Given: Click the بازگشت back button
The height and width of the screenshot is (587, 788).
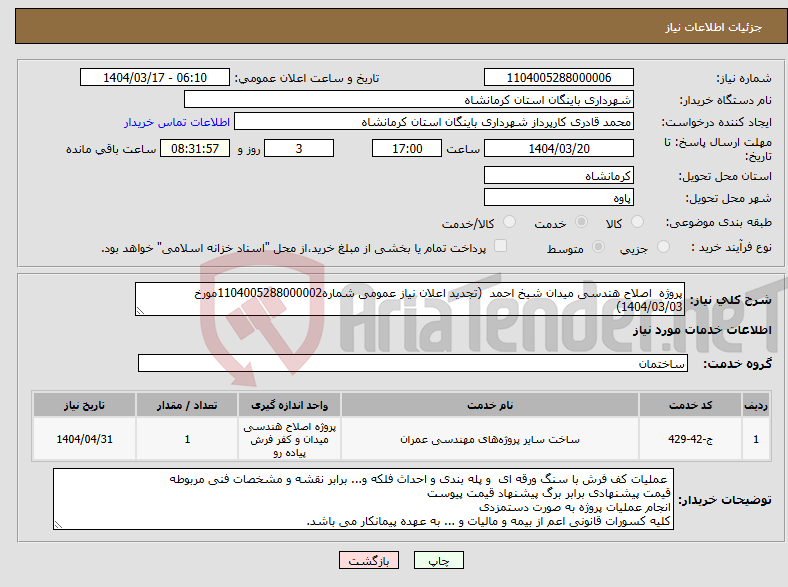Looking at the screenshot, I should tap(369, 560).
